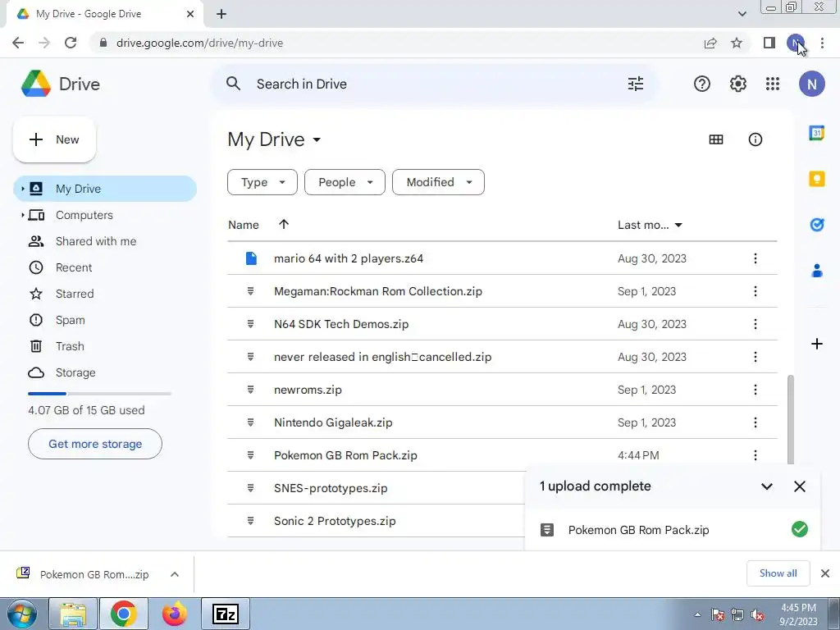The height and width of the screenshot is (630, 840).
Task: Open Starred files section
Action: 105,294
